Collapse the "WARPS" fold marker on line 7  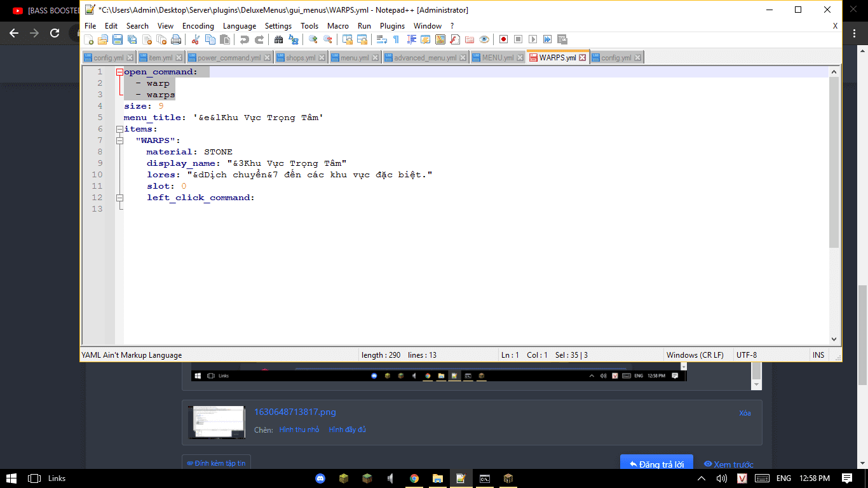tap(119, 140)
